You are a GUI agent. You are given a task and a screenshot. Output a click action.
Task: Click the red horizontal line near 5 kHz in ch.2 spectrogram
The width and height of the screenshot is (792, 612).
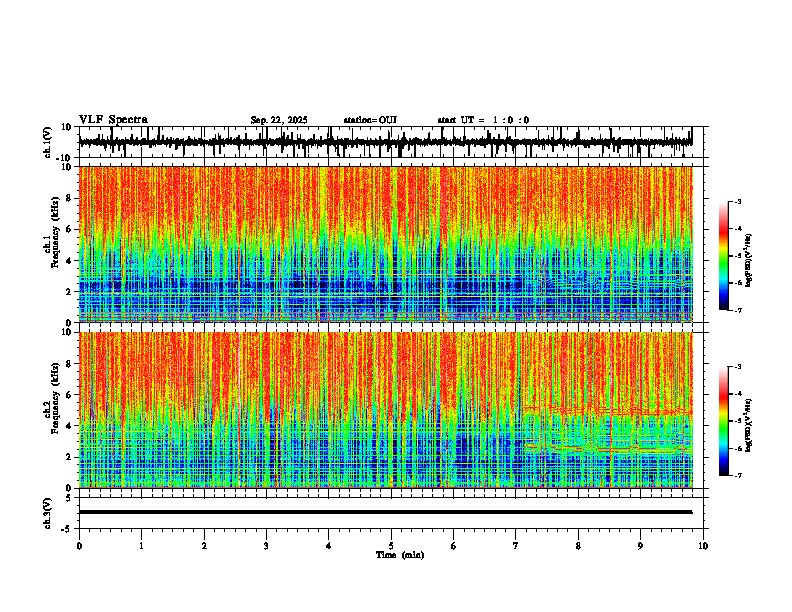[x=609, y=411]
